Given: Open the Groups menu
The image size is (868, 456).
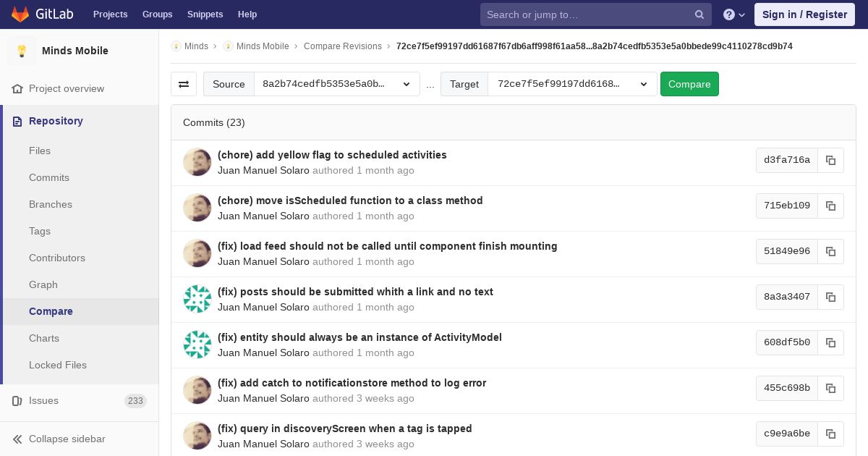Looking at the screenshot, I should 158,14.
